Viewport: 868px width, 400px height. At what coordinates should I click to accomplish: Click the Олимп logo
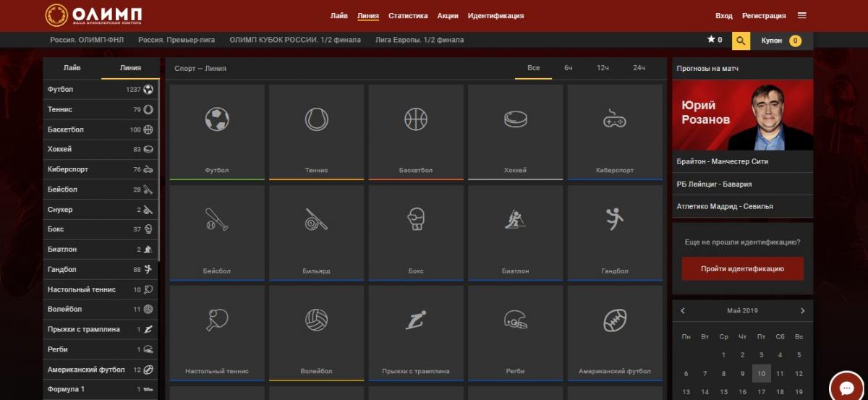93,15
